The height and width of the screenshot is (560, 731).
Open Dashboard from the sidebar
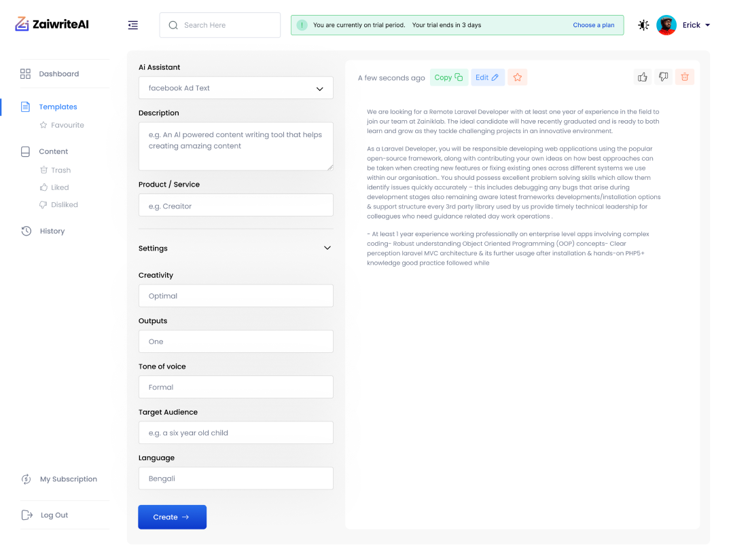coord(58,74)
